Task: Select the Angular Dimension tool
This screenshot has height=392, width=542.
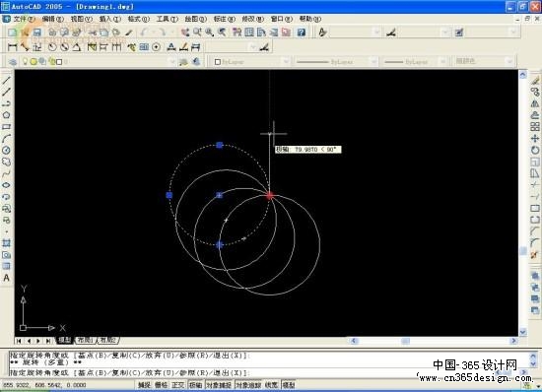Action: (77, 47)
